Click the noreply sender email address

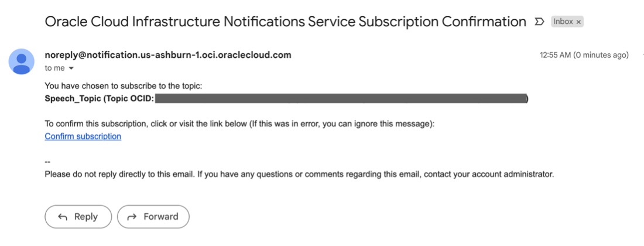(x=168, y=55)
